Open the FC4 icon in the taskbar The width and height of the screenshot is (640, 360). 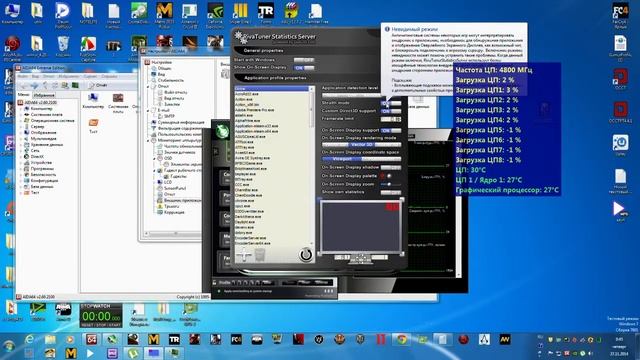coord(236,339)
